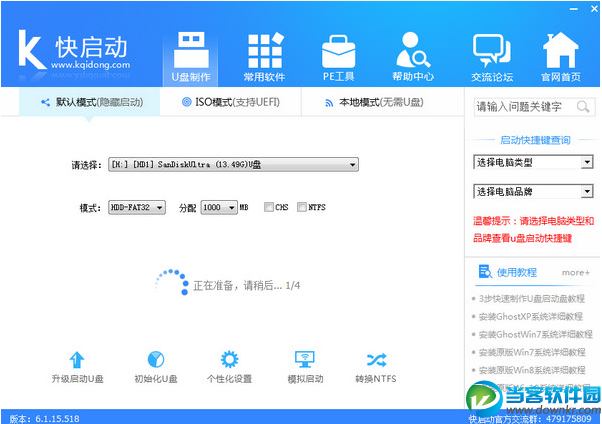Close the 快启动 window
The height and width of the screenshot is (424, 602).
594,8
